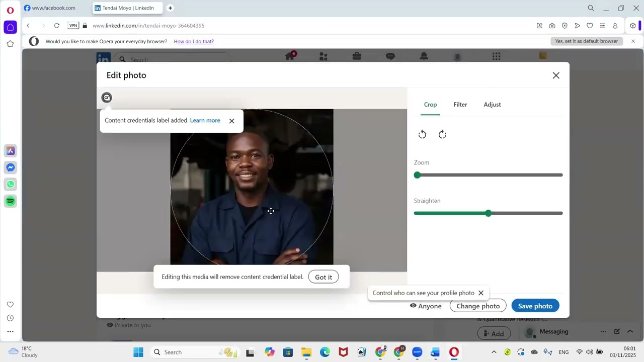Go back in the browser
The height and width of the screenshot is (362, 644).
[28, 26]
